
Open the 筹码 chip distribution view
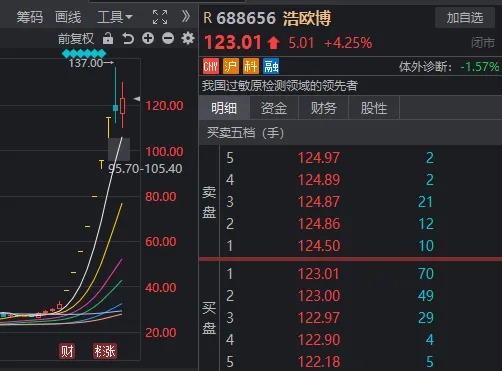(30, 17)
